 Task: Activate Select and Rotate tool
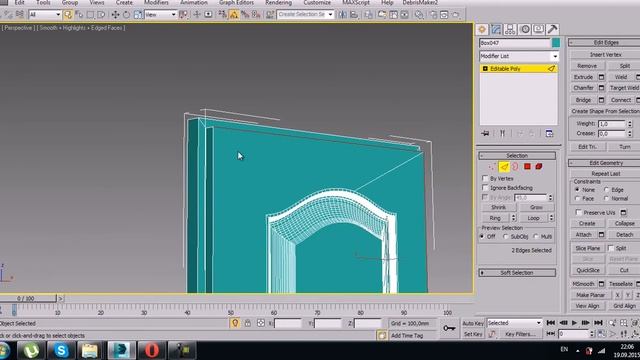click(127, 15)
